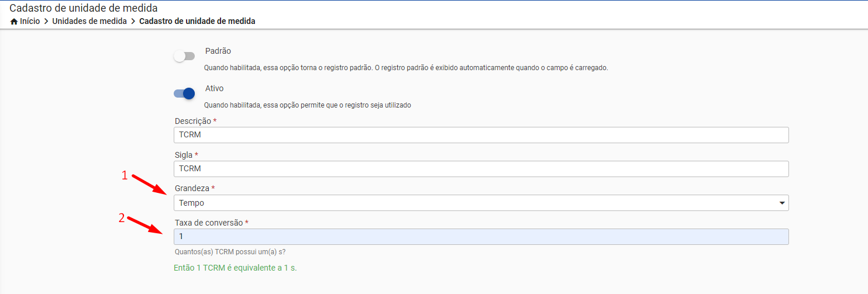Click the Sigla input field

pos(481,169)
